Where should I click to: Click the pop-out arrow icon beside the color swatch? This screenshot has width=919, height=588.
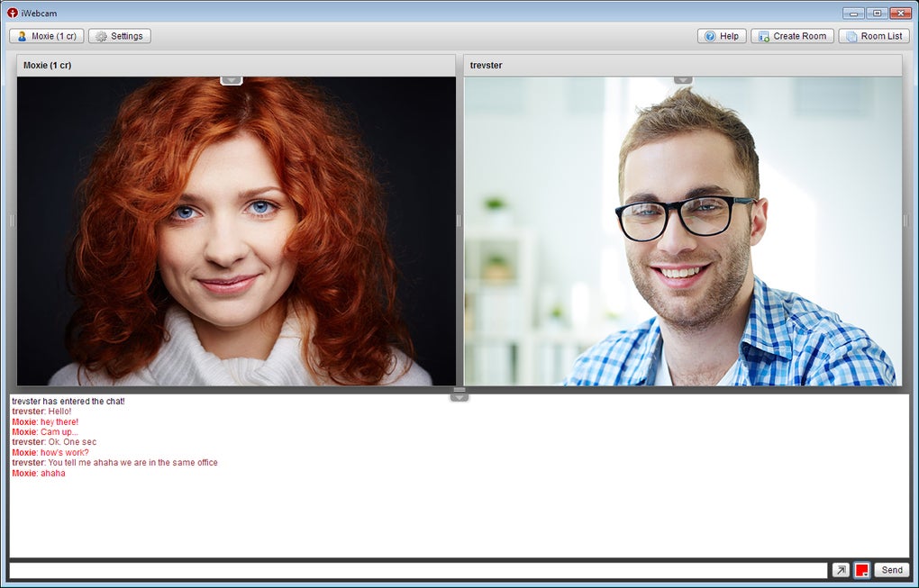(841, 570)
